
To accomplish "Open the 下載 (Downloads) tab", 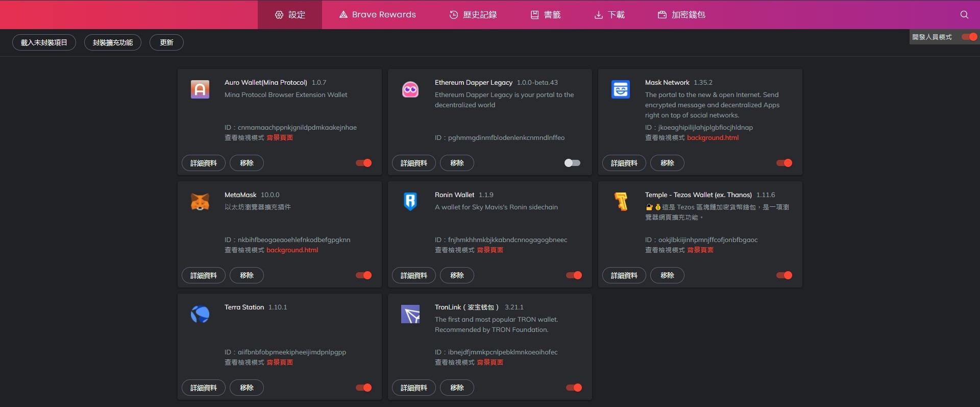I will [609, 15].
